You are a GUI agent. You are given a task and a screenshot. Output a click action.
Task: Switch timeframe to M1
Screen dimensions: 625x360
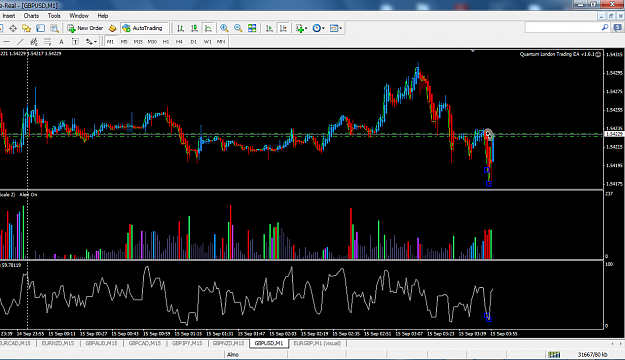pos(110,41)
